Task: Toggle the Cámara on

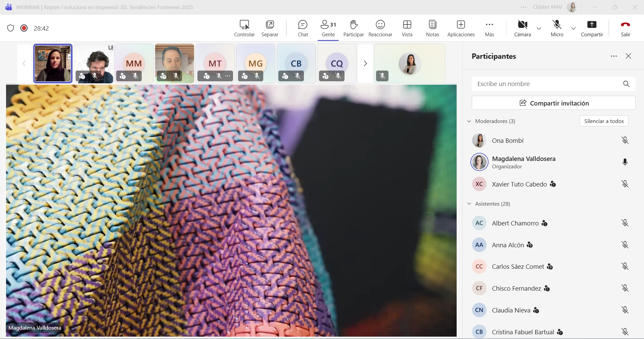Action: tap(522, 28)
